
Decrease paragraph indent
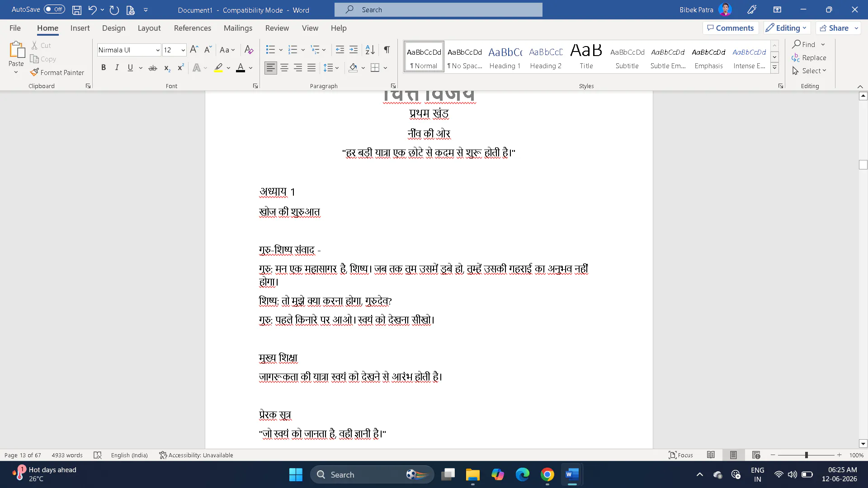point(340,50)
